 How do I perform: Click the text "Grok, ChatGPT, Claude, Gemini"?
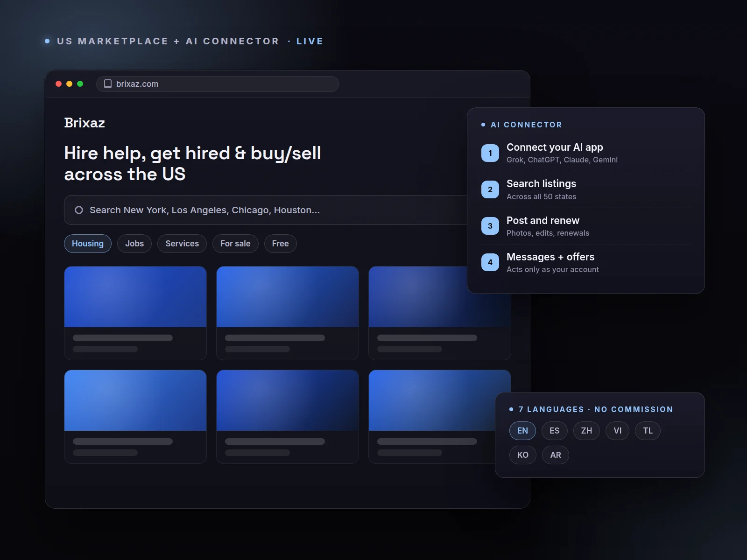pos(562,160)
